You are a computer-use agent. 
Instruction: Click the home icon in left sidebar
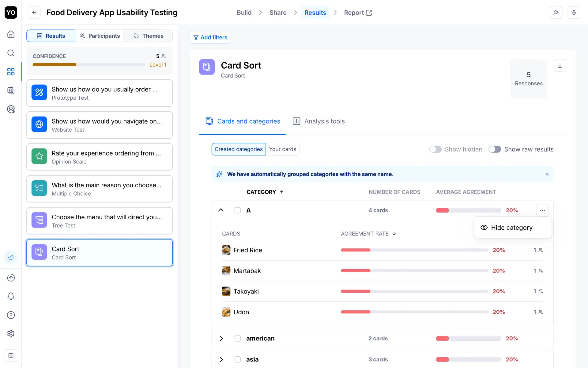pos(11,34)
